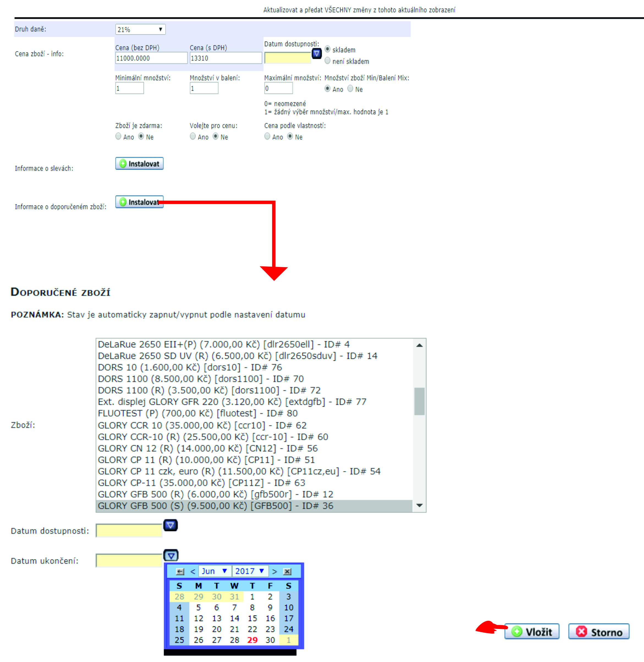
Task: Click the Zboží list scrollbar thumb
Action: [x=420, y=401]
